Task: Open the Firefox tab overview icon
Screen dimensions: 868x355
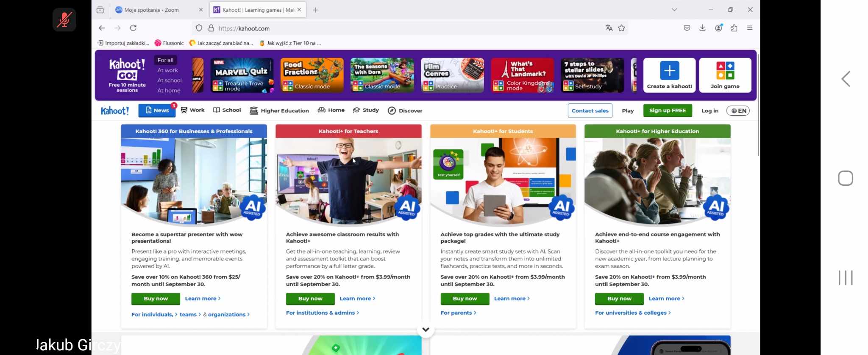Action: click(x=100, y=10)
